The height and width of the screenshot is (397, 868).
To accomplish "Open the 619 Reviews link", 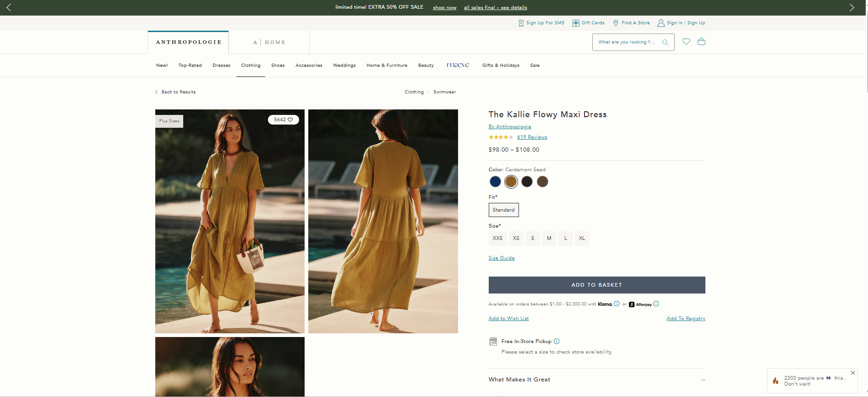I will pos(532,137).
